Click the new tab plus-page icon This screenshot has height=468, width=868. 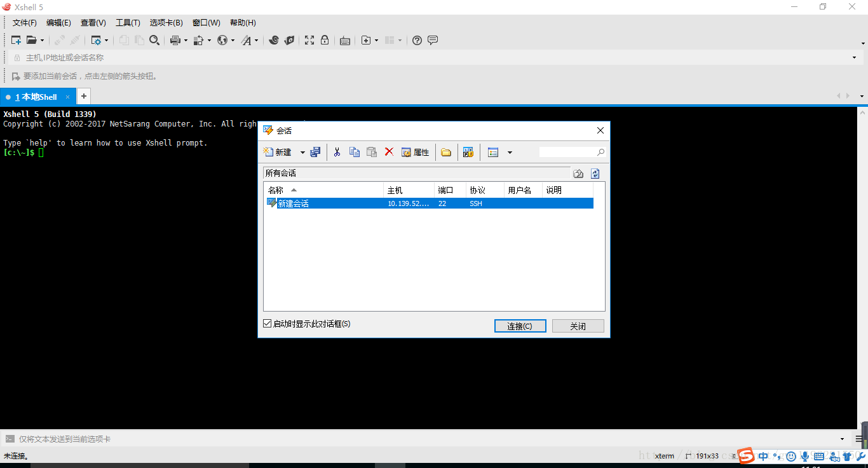(366, 40)
